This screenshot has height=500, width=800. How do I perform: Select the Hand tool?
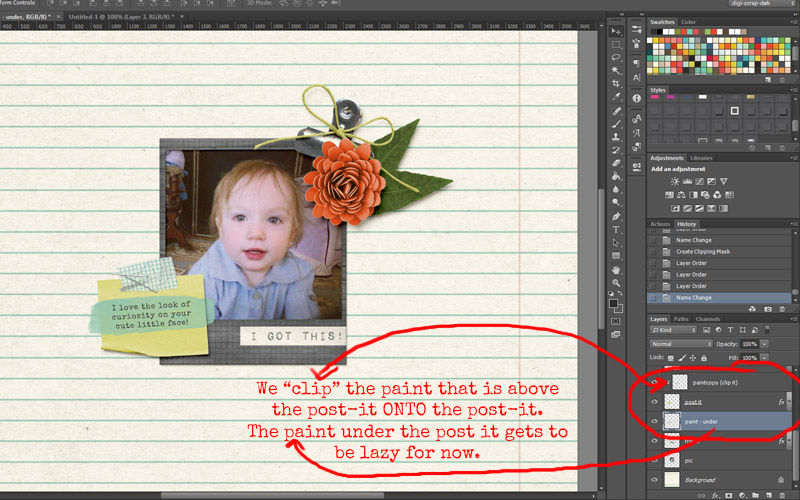click(x=616, y=269)
